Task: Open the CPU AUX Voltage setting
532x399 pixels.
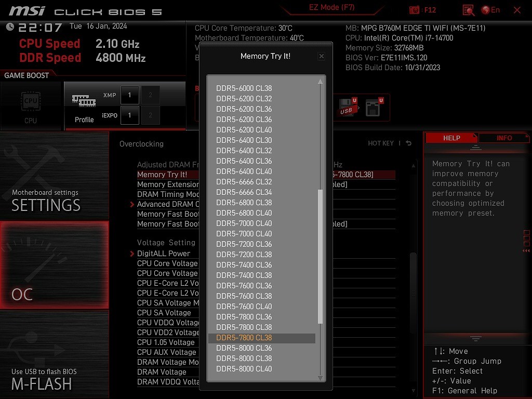Action: pos(266,352)
